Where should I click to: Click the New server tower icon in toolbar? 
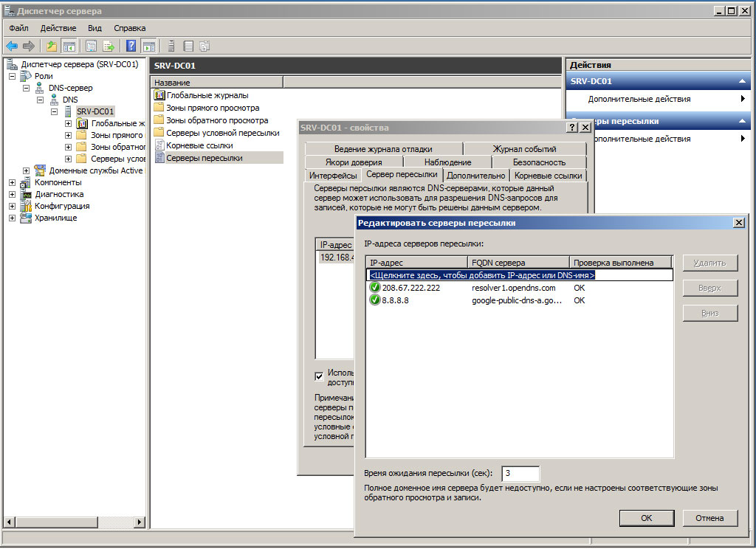tap(171, 46)
